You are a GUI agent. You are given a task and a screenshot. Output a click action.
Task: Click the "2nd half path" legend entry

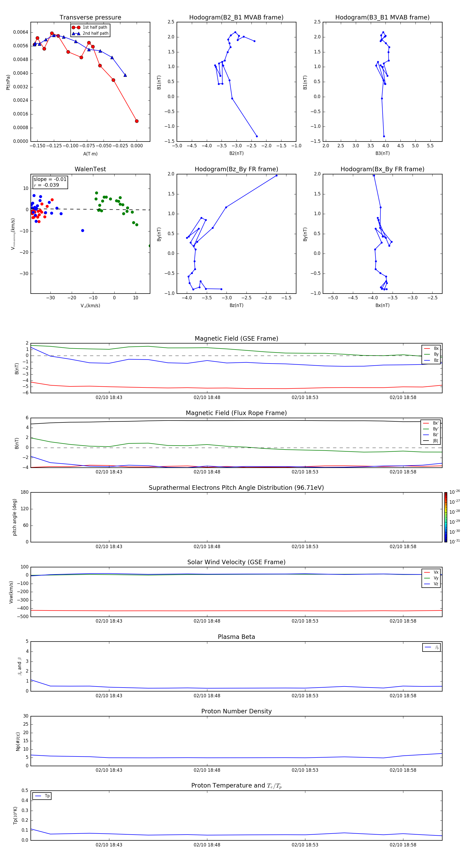(90, 33)
